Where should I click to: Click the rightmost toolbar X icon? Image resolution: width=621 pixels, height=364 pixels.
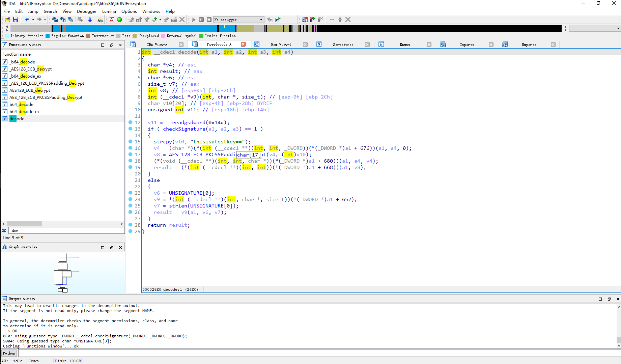[x=348, y=20]
